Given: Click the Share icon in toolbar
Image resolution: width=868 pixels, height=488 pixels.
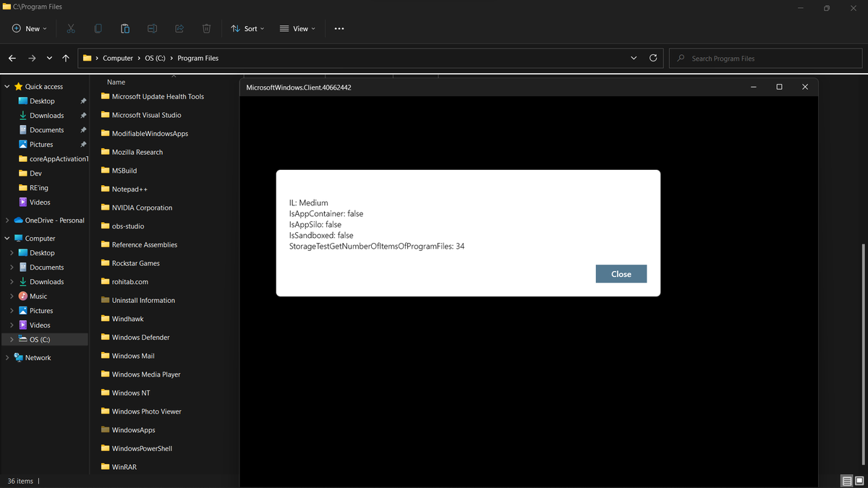Looking at the screenshot, I should pos(179,29).
